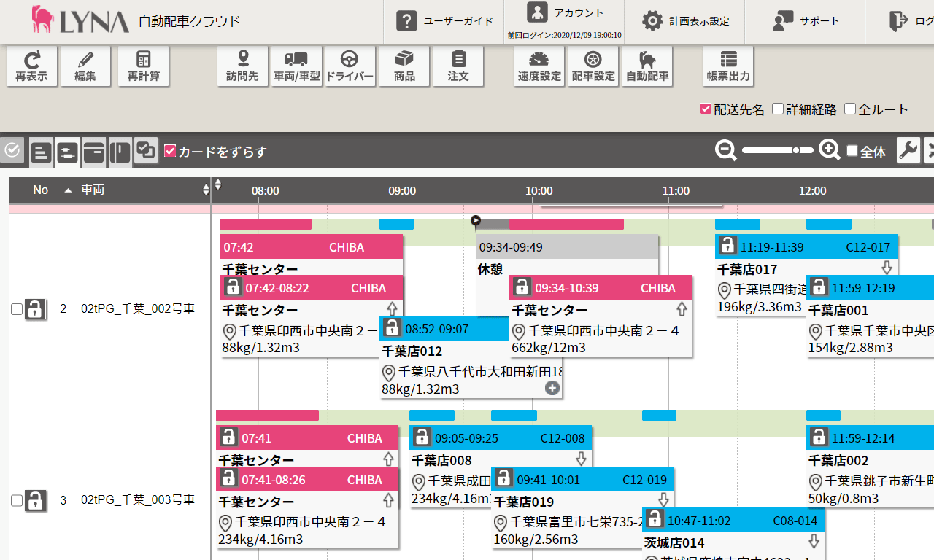Enable the 全ルート checkbox
The image size is (934, 560).
[850, 109]
